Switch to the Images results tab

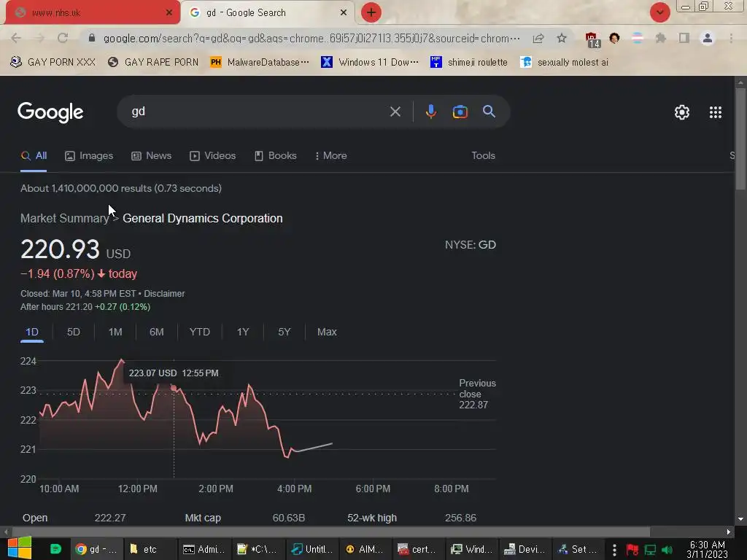[x=89, y=156]
